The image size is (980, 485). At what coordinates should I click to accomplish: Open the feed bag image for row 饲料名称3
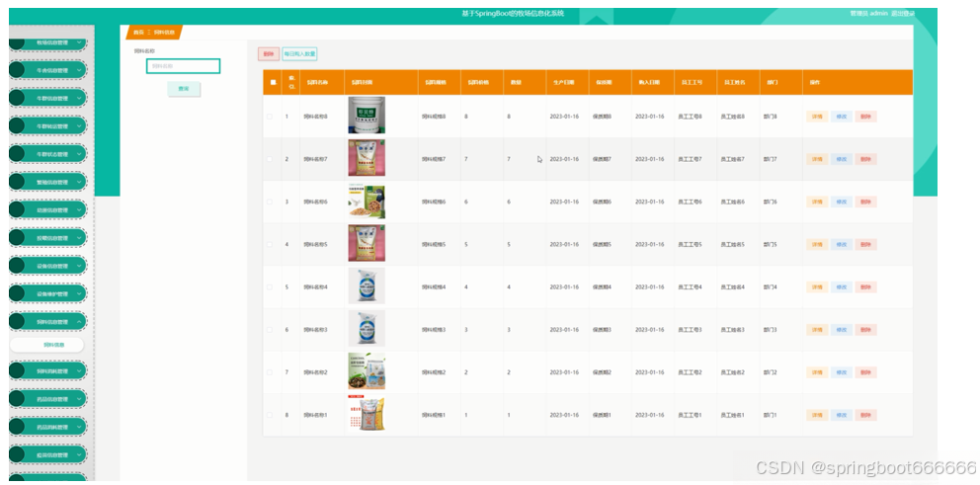click(x=367, y=329)
